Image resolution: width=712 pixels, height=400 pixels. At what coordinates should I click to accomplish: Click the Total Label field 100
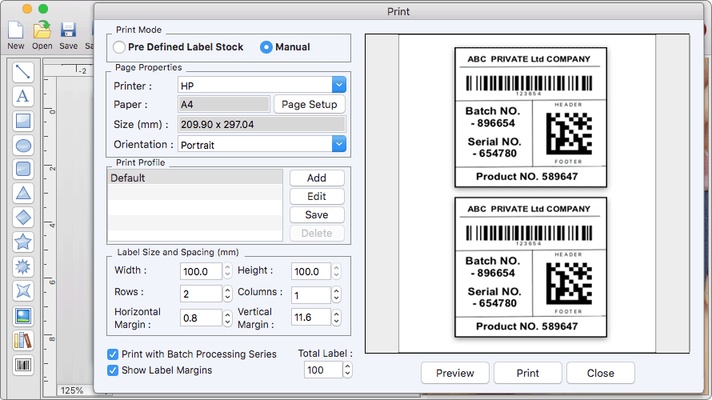[323, 370]
